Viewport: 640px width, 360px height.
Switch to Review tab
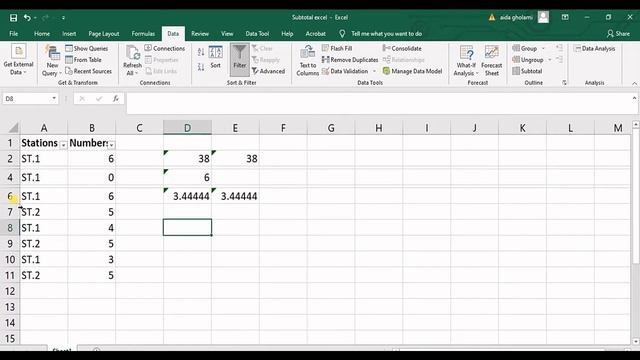(200, 34)
